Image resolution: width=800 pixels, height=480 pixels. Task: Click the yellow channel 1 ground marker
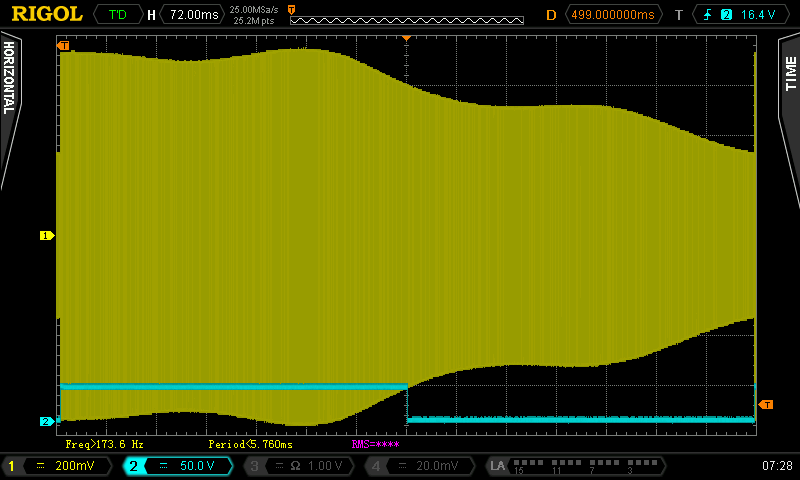pyautogui.click(x=47, y=235)
